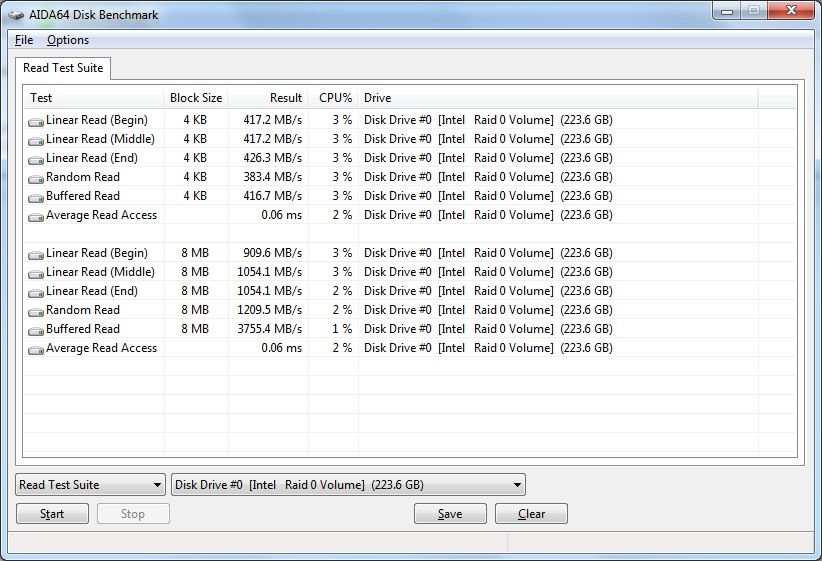The height and width of the screenshot is (561, 822).
Task: Click disk icon beside 8 MB Linear Read (Middle)
Action: 36,274
